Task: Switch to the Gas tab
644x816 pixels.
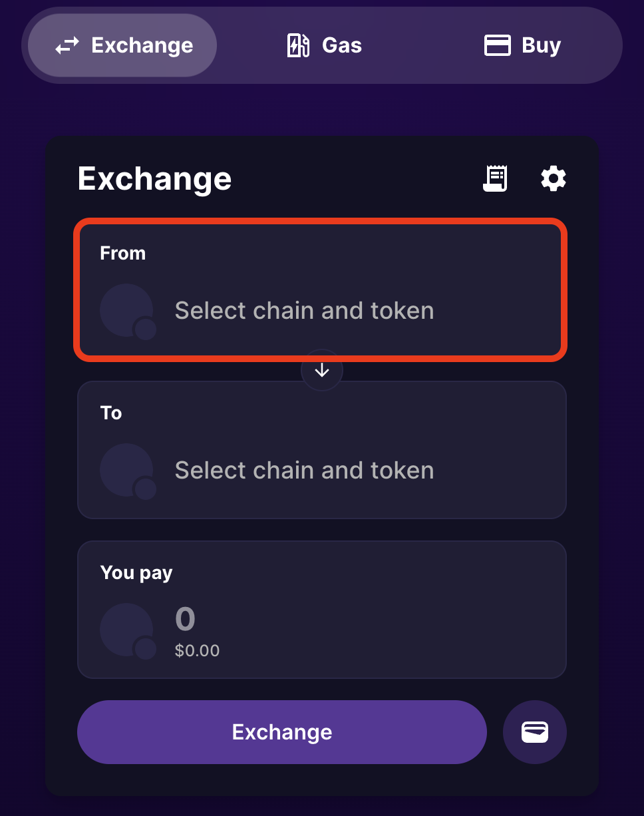Action: click(x=324, y=45)
